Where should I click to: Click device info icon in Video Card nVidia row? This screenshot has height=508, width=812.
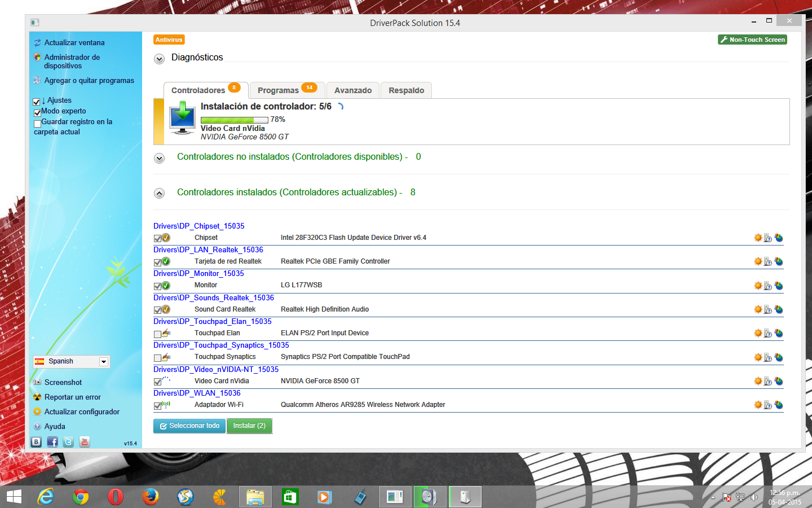(768, 381)
